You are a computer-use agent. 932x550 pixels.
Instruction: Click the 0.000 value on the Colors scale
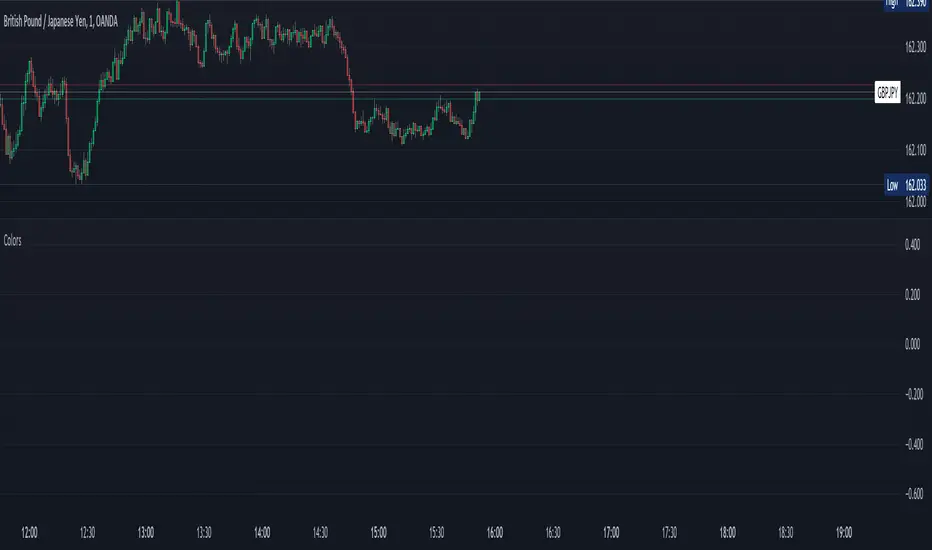[912, 344]
